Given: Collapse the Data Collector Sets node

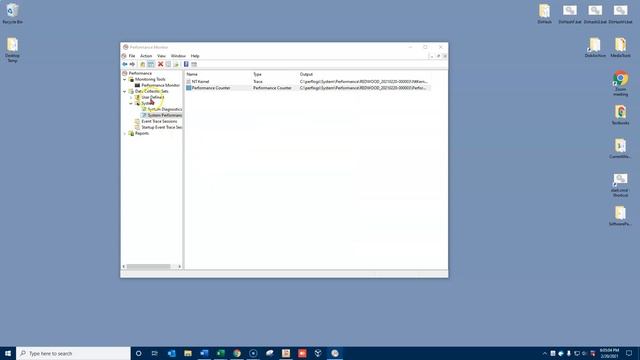Looking at the screenshot, I should [125, 91].
